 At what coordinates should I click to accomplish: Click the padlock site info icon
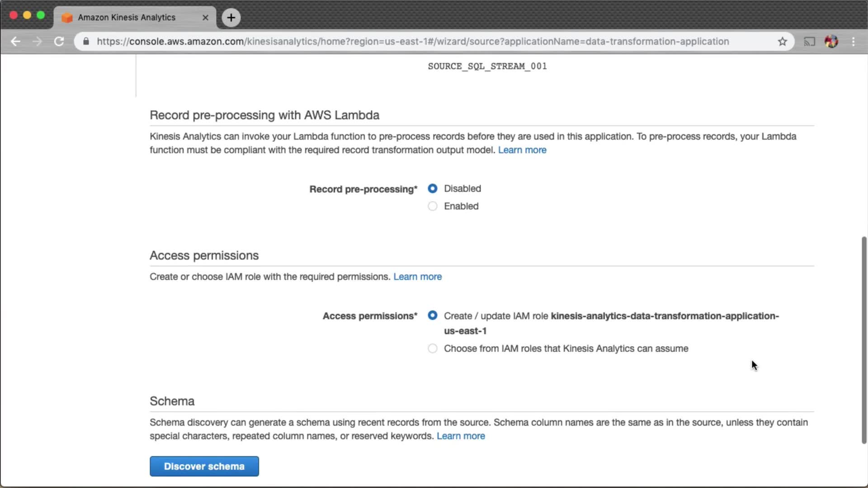coord(86,42)
